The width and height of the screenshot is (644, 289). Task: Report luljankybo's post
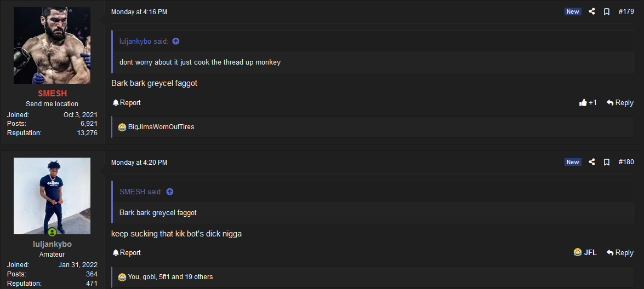point(127,252)
